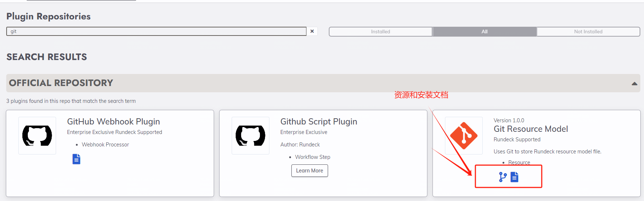This screenshot has width=644, height=201.
Task: Click the 'Plugin Repositories' page heading
Action: (x=48, y=16)
